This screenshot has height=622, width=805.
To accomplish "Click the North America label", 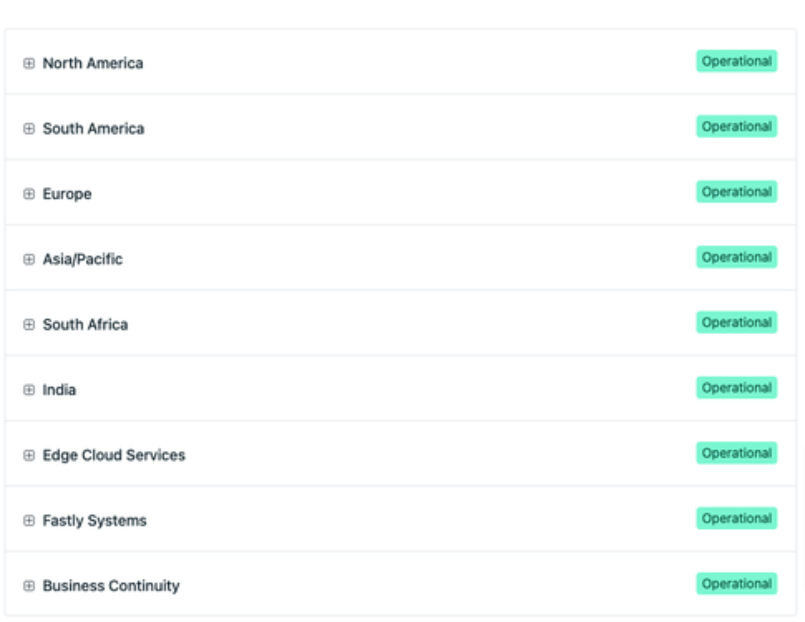I will point(92,63).
